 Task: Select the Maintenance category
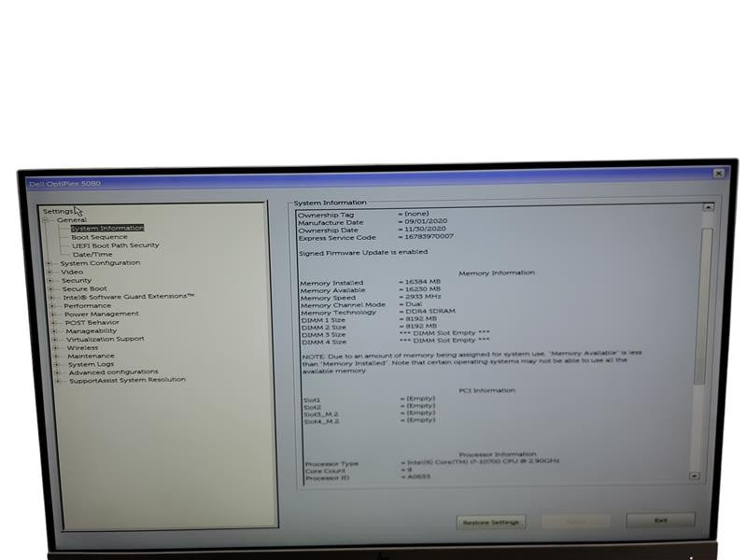coord(91,356)
